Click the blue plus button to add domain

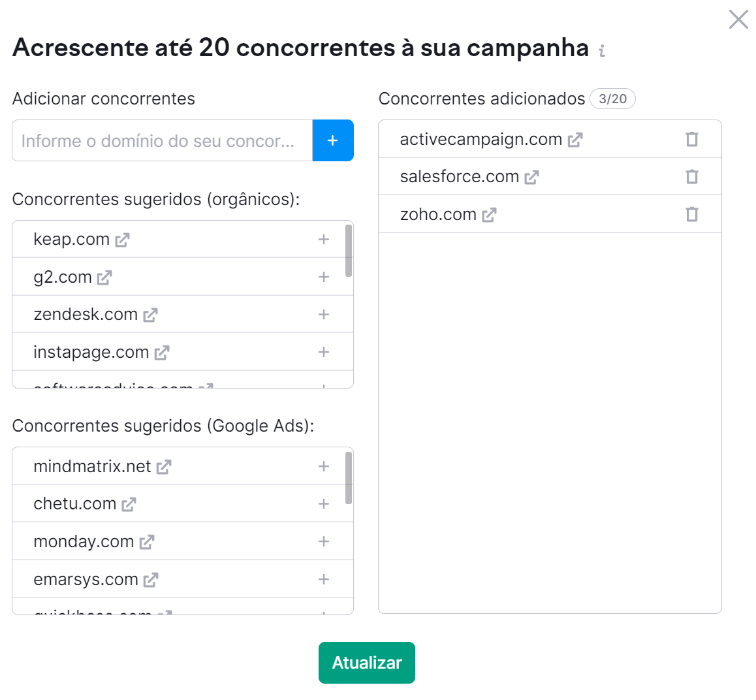click(x=333, y=140)
